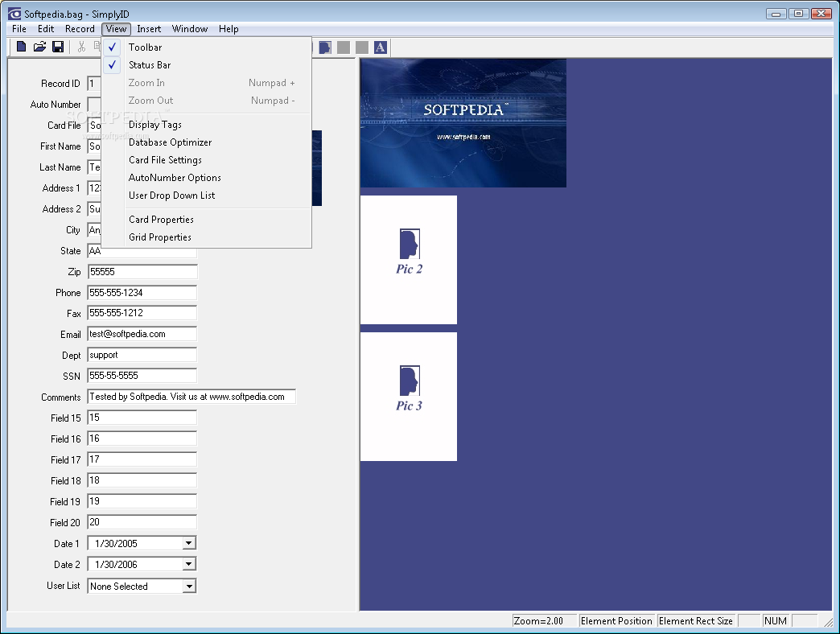The width and height of the screenshot is (840, 634).
Task: Click the Field 18 input box
Action: (142, 480)
